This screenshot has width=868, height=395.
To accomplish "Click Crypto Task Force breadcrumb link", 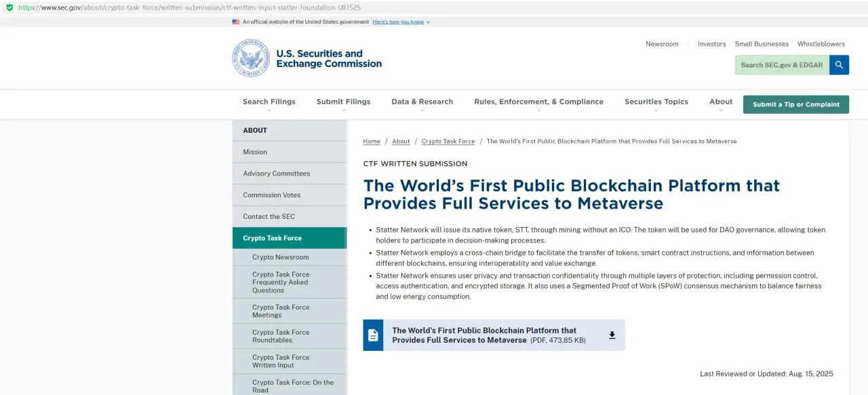I will (448, 142).
